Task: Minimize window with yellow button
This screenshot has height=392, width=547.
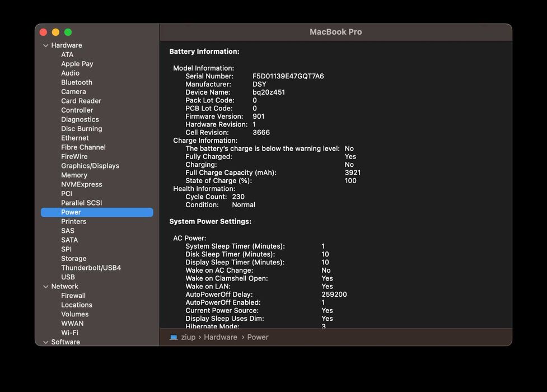Action: 55,32
